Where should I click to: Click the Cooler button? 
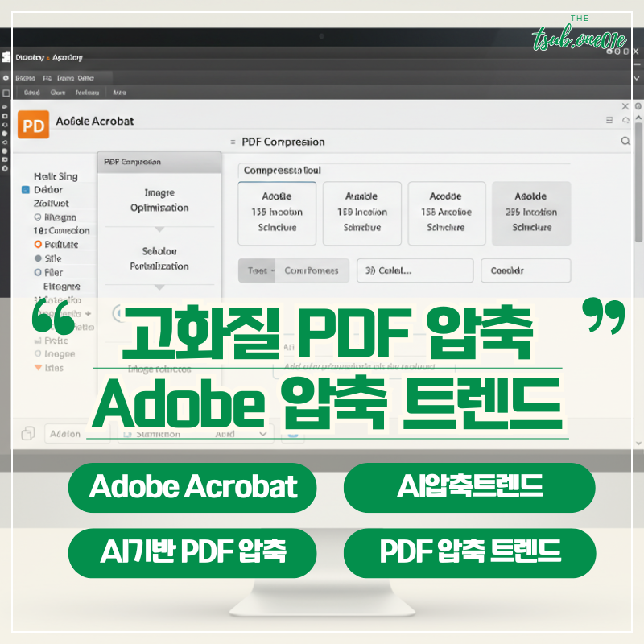pyautogui.click(x=525, y=270)
